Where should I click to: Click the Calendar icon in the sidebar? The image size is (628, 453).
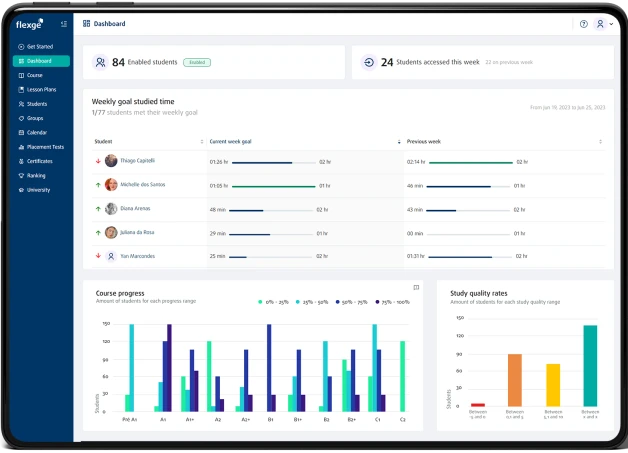tap(21, 132)
